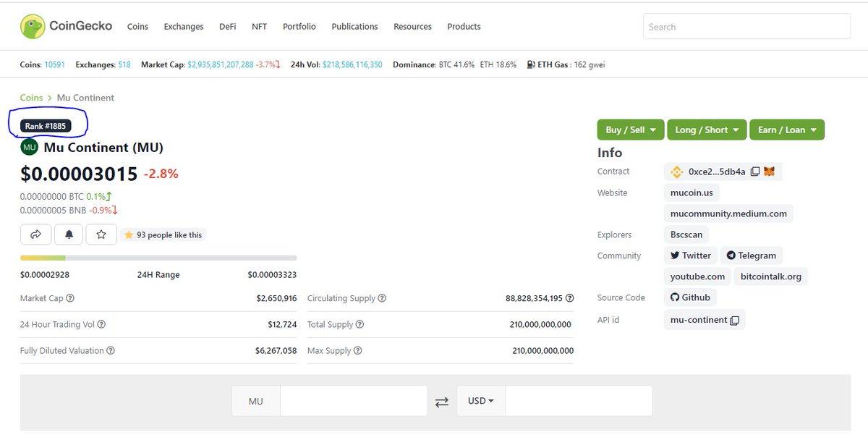Screen dimensions: 868x440
Task: Open the NFT menu
Action: (259, 27)
